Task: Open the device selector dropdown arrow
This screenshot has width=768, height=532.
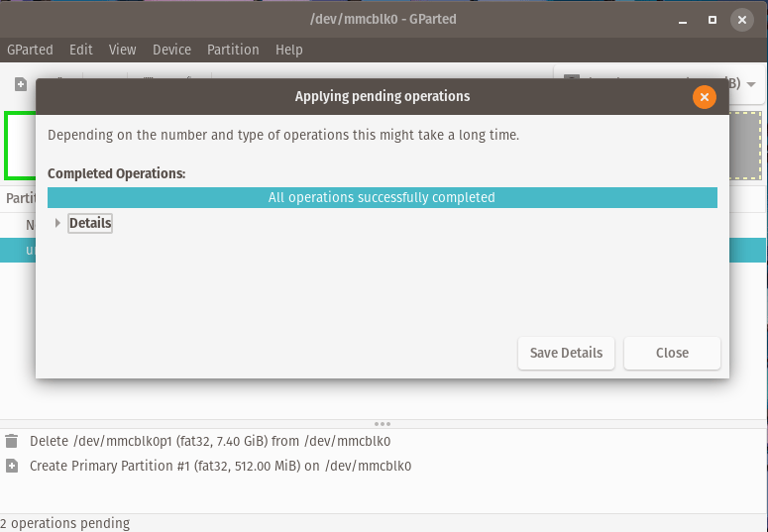Action: tap(751, 84)
